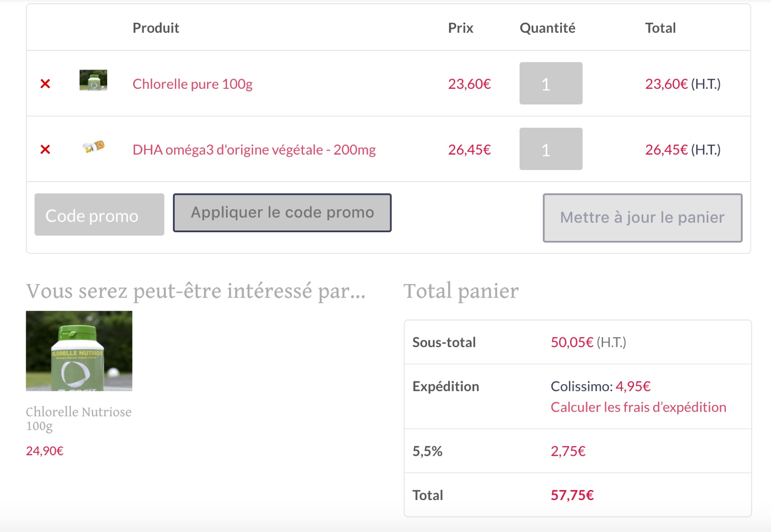
Task: Open the Chlorelle pure 100g thumbnail
Action: click(93, 80)
